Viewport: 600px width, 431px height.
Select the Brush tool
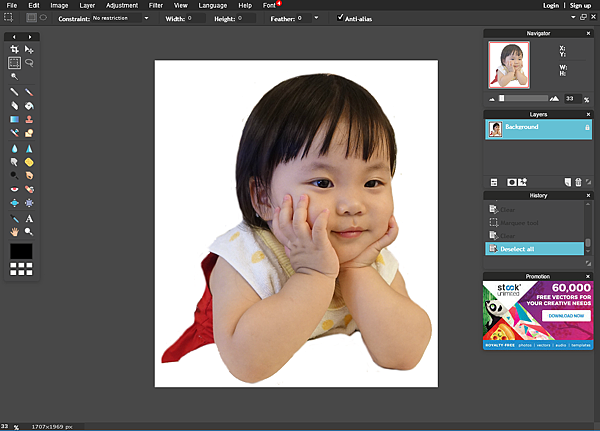pyautogui.click(x=29, y=92)
